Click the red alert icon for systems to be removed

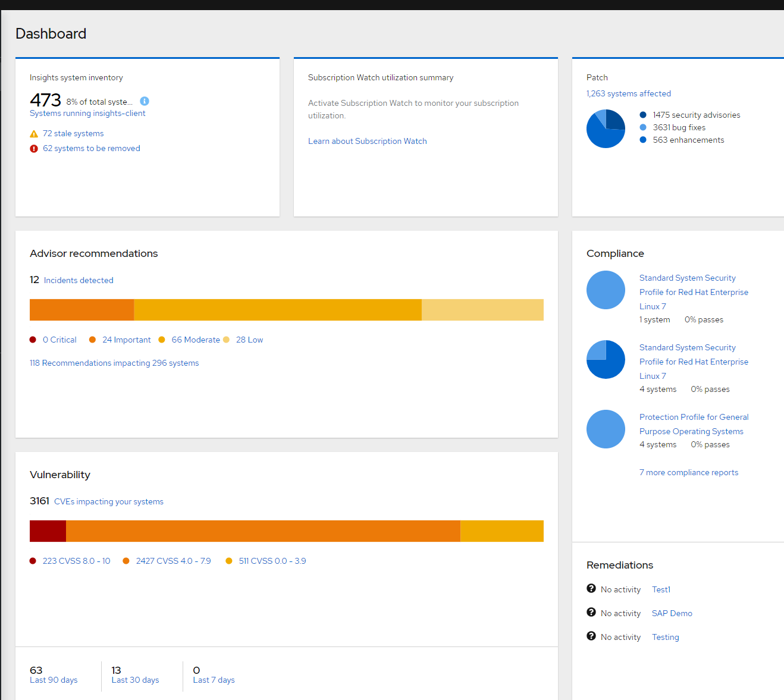34,148
